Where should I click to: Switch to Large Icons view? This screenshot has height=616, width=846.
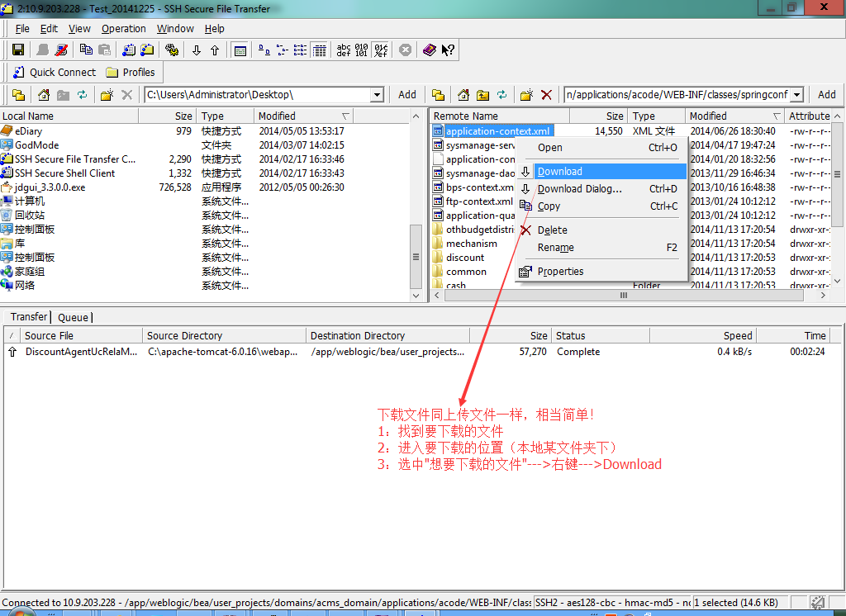pos(264,50)
